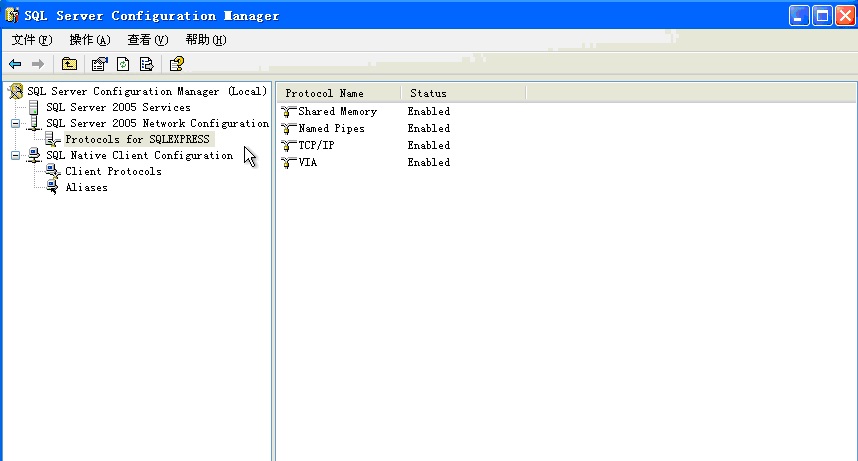This screenshot has width=858, height=461.
Task: Click the Forward arrow toolbar icon
Action: tap(38, 64)
